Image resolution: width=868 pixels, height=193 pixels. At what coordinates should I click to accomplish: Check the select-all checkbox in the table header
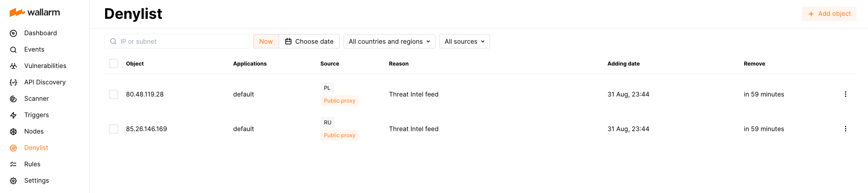[114, 63]
